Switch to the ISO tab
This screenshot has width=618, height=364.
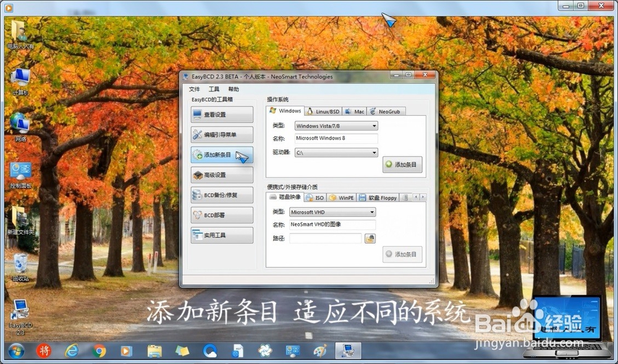point(315,198)
